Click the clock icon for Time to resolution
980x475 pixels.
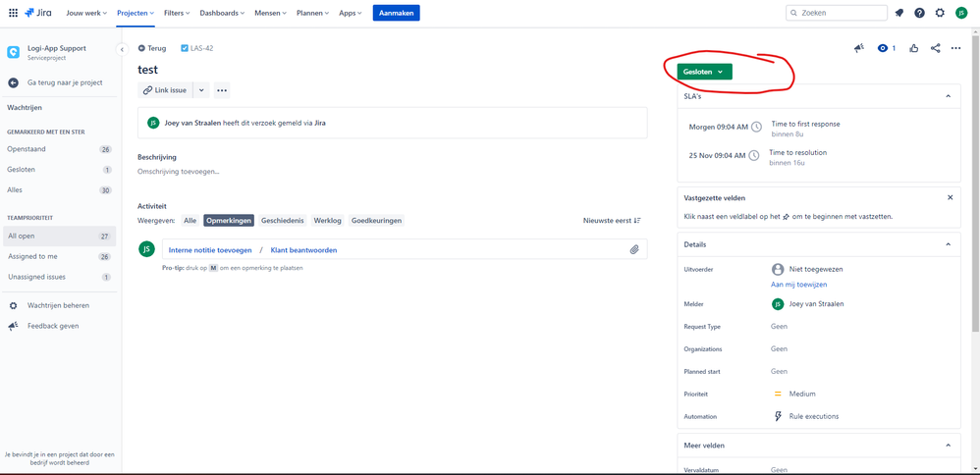[x=754, y=155]
